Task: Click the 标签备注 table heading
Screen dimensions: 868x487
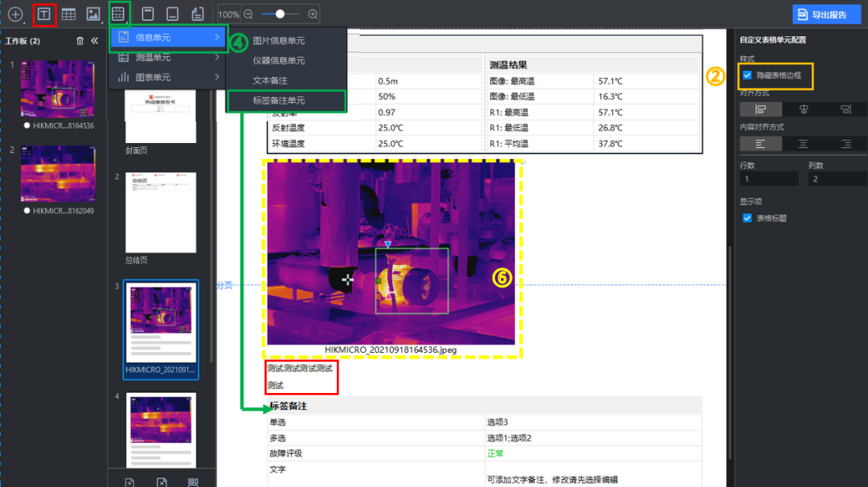Action: [x=288, y=406]
